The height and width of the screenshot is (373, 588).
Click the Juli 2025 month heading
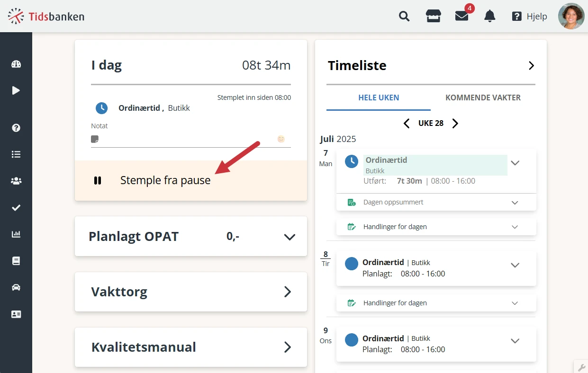338,139
